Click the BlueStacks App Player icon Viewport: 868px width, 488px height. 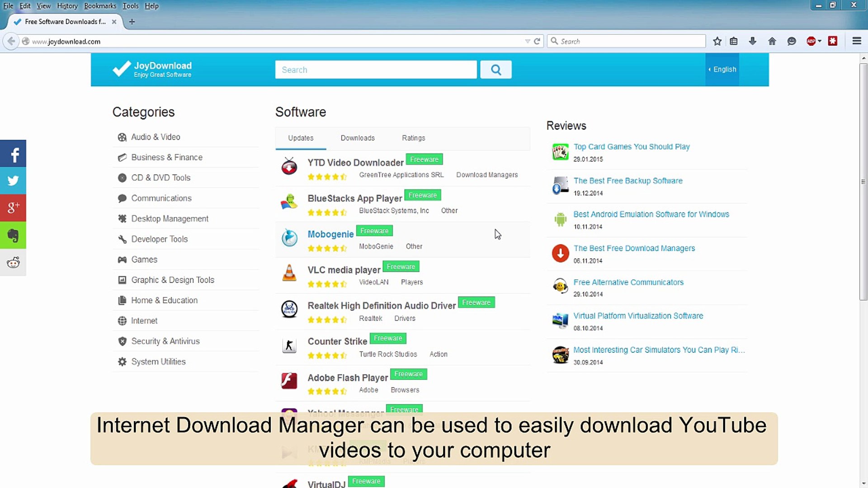(289, 203)
